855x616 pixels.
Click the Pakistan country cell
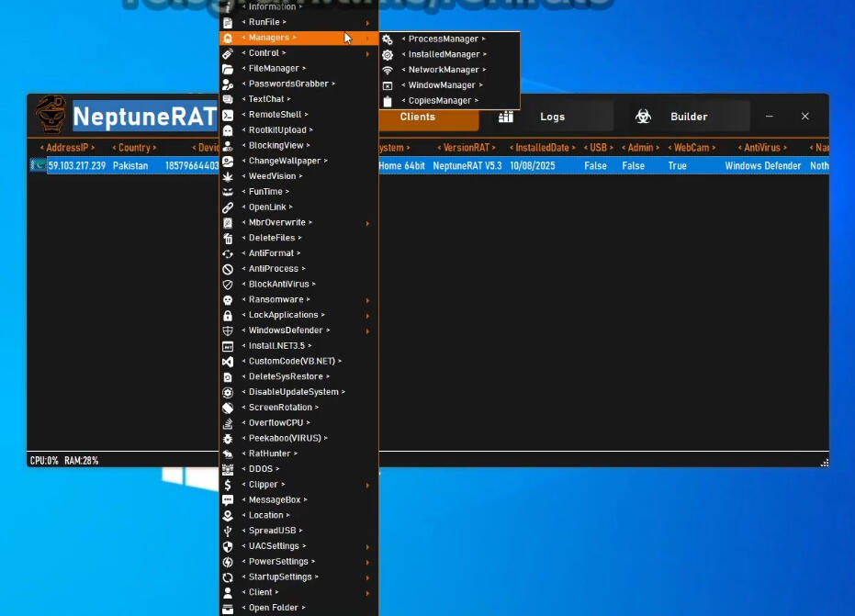130,166
